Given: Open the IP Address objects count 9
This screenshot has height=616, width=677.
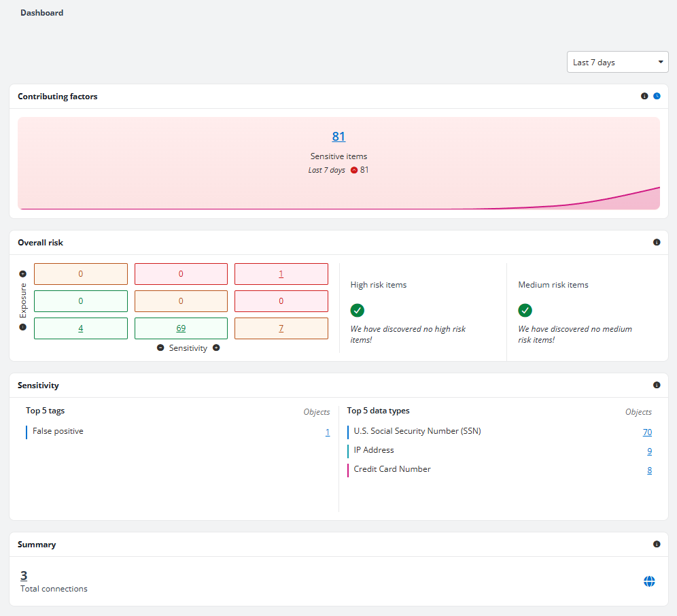Looking at the screenshot, I should (649, 451).
